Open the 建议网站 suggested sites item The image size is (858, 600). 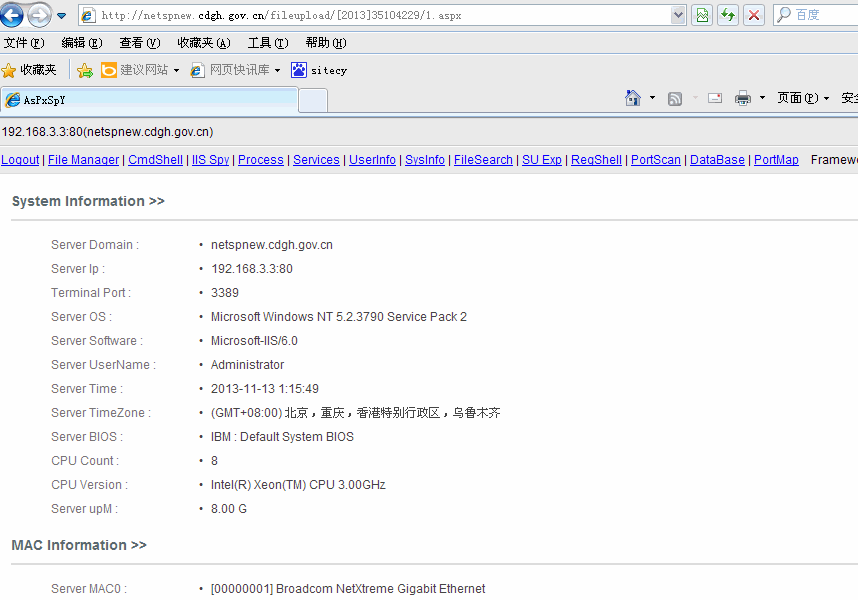(x=135, y=70)
